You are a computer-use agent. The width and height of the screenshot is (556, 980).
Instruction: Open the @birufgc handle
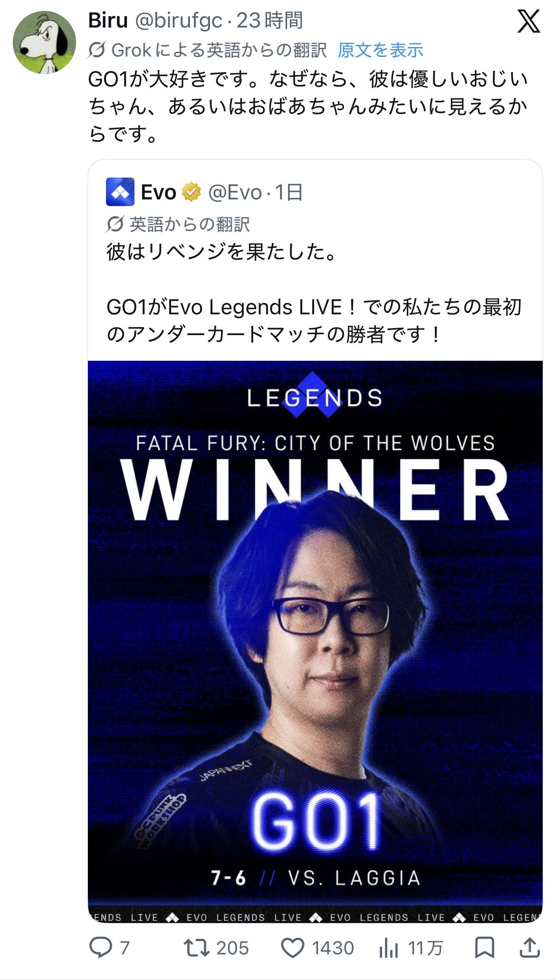point(179,21)
